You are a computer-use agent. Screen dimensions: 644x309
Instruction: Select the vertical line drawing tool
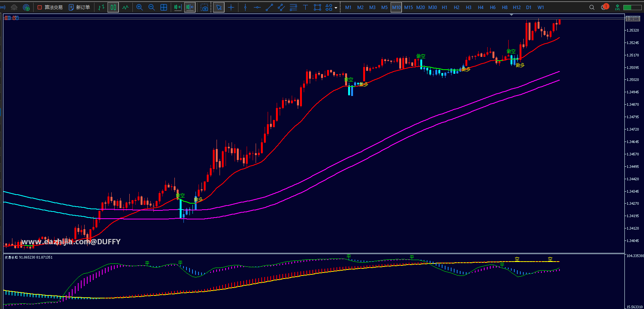(245, 7)
